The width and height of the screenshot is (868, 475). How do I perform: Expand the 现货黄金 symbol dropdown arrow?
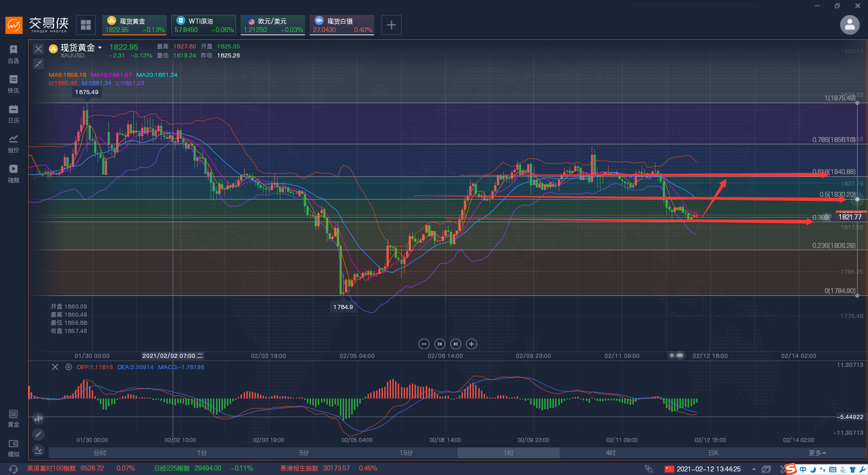100,47
